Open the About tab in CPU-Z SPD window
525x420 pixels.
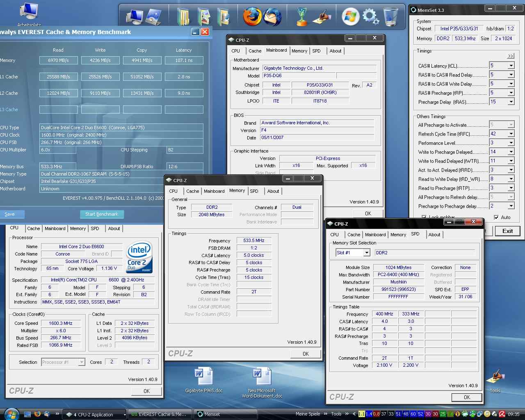(434, 235)
